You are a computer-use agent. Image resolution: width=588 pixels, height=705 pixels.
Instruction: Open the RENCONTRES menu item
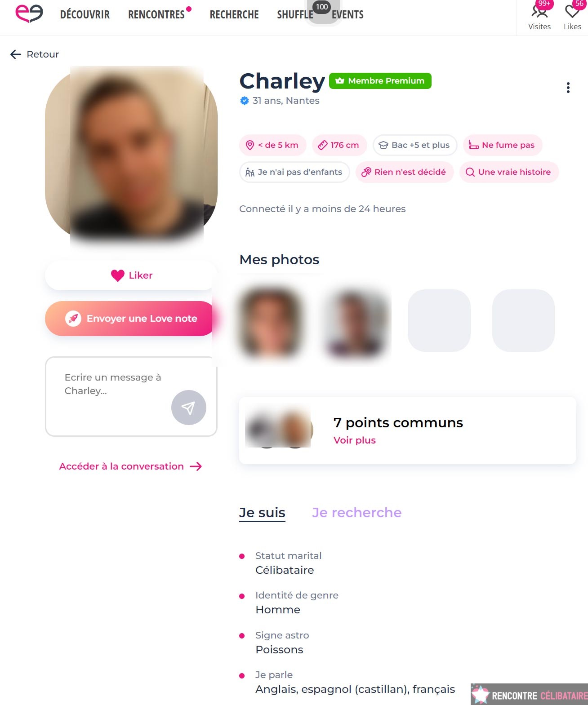156,15
